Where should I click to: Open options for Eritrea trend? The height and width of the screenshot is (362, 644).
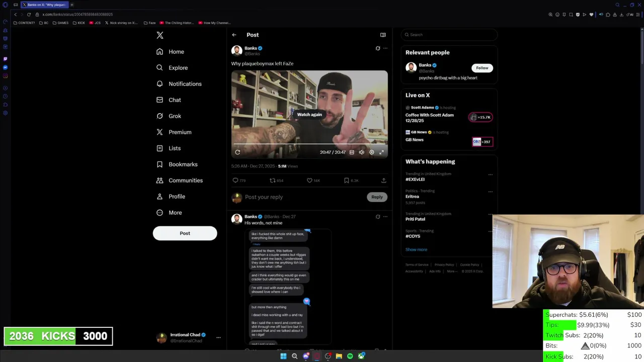[490, 192]
